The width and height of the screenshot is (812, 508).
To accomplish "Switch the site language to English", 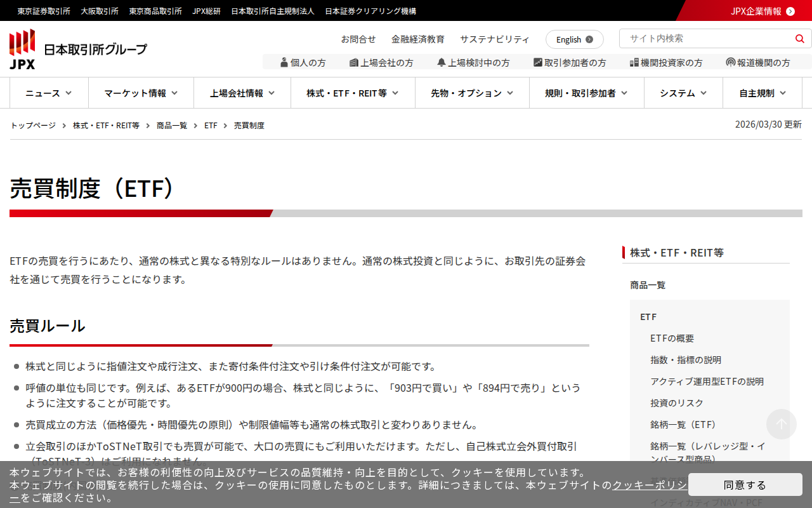I will point(574,39).
